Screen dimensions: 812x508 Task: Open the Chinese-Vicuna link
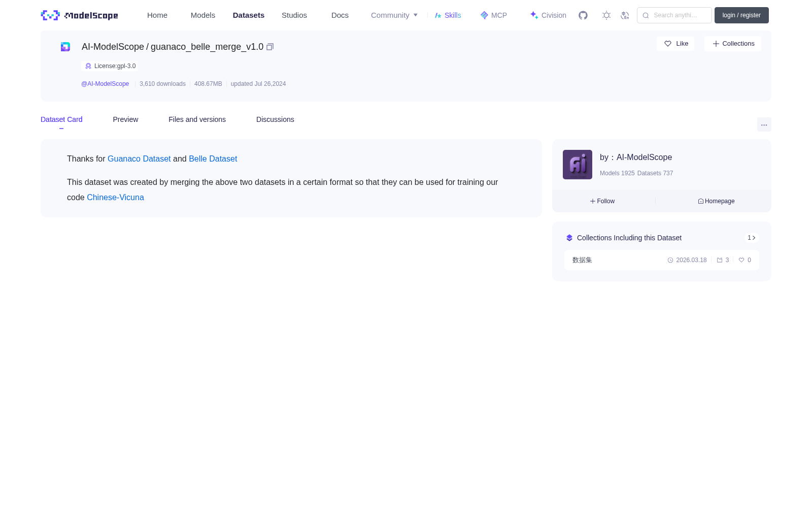pos(115,198)
